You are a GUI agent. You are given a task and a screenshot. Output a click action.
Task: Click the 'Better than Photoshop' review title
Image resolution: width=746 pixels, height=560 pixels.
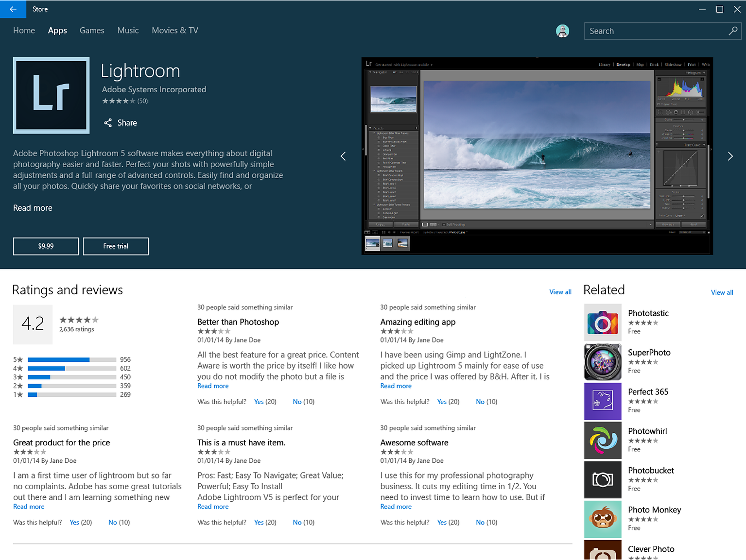[x=238, y=322]
